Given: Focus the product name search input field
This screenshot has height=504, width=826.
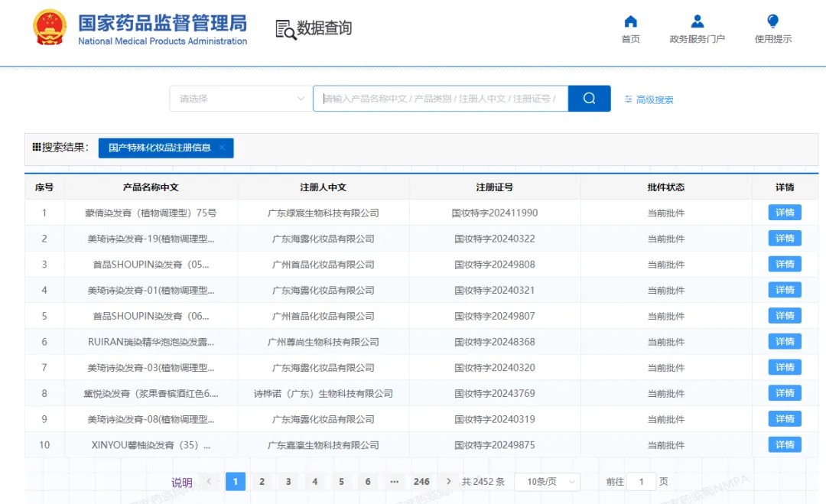Looking at the screenshot, I should [x=441, y=99].
